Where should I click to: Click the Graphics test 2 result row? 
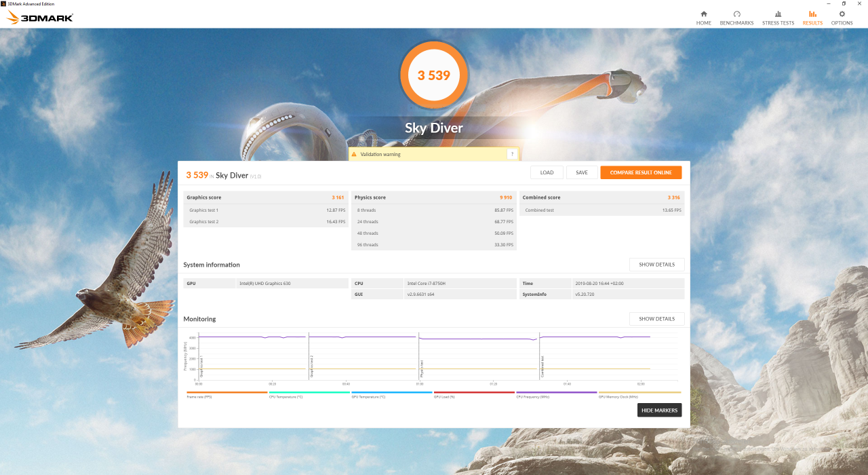click(266, 222)
